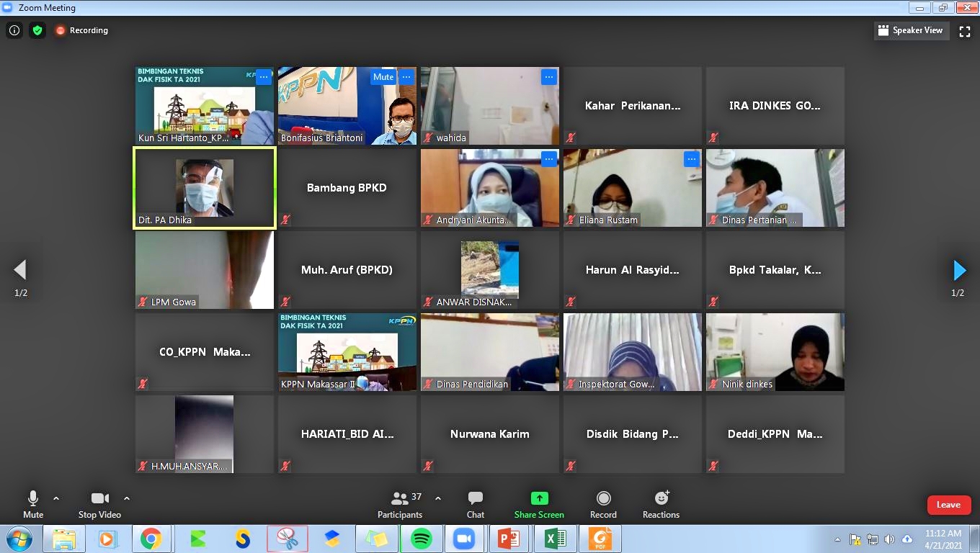This screenshot has width=980, height=553.
Task: Enter full screen mode icon
Action: [x=965, y=31]
